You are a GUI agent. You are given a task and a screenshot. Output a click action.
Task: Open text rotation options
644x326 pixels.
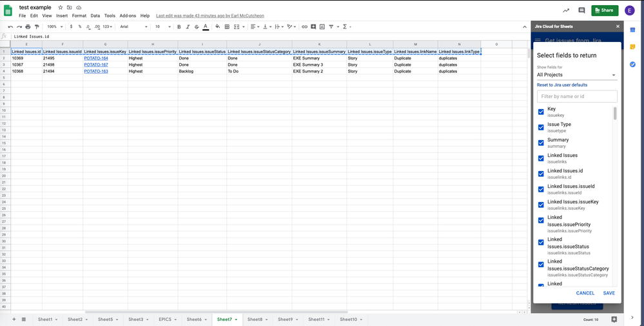[291, 26]
